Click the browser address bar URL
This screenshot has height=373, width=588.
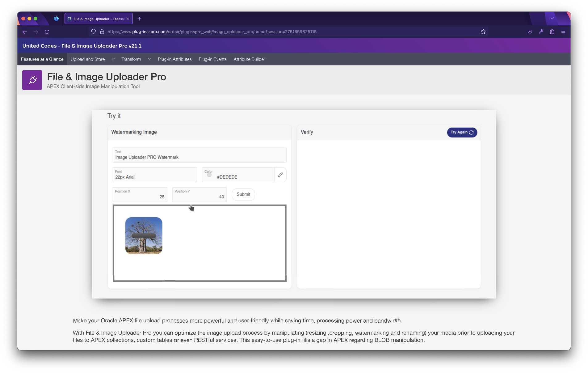(212, 32)
